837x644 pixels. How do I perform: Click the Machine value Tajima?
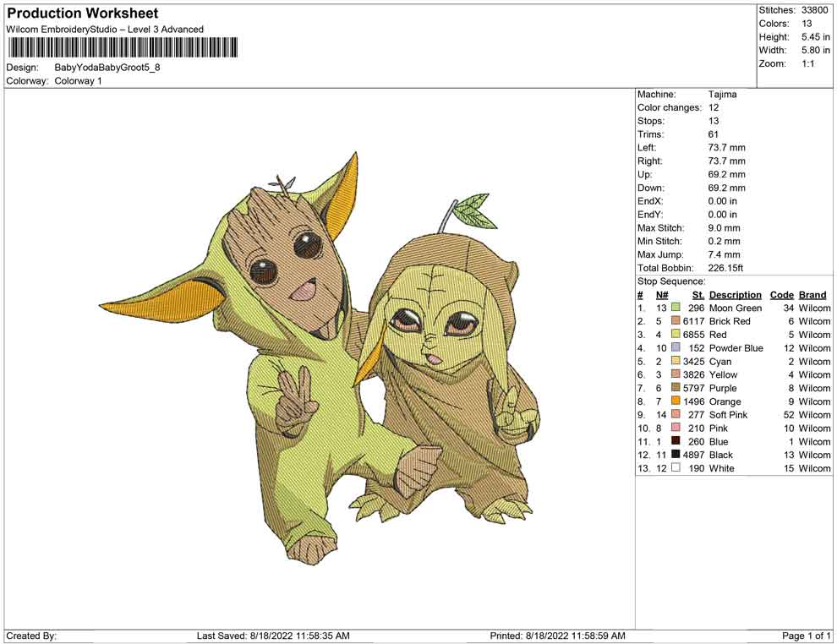pyautogui.click(x=722, y=95)
